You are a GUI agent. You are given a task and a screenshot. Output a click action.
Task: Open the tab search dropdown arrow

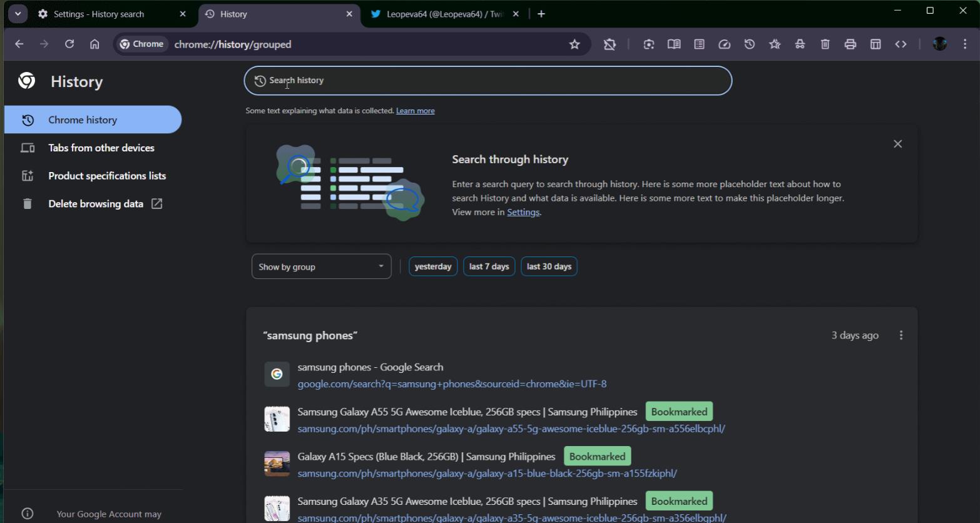[18, 14]
